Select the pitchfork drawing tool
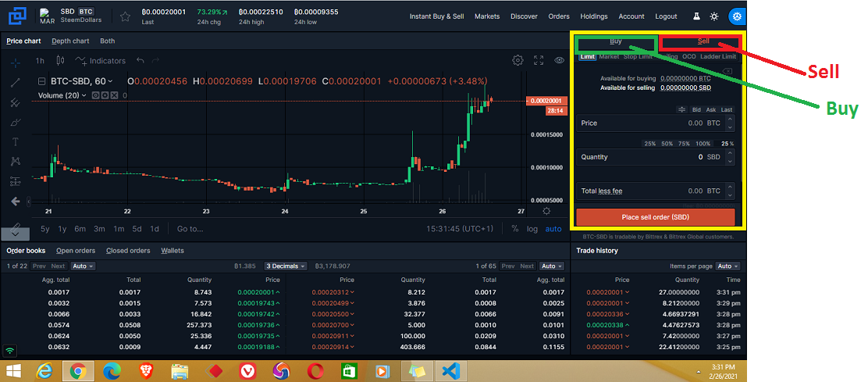Viewport: 868px width, 382px height. tap(16, 102)
